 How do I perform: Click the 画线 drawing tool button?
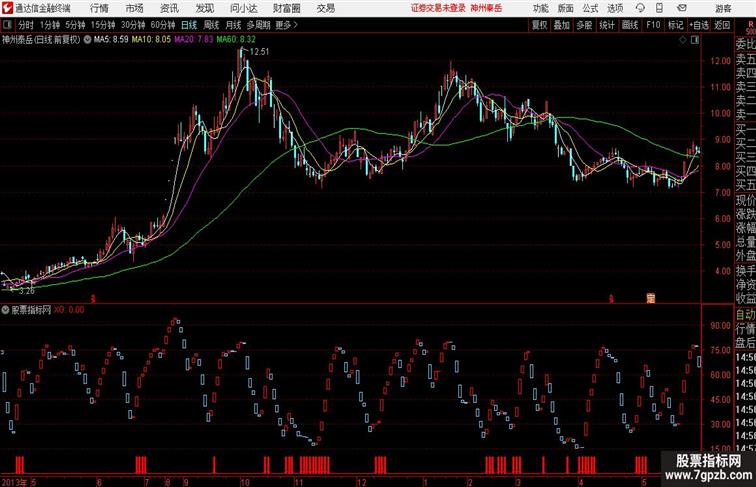point(630,25)
